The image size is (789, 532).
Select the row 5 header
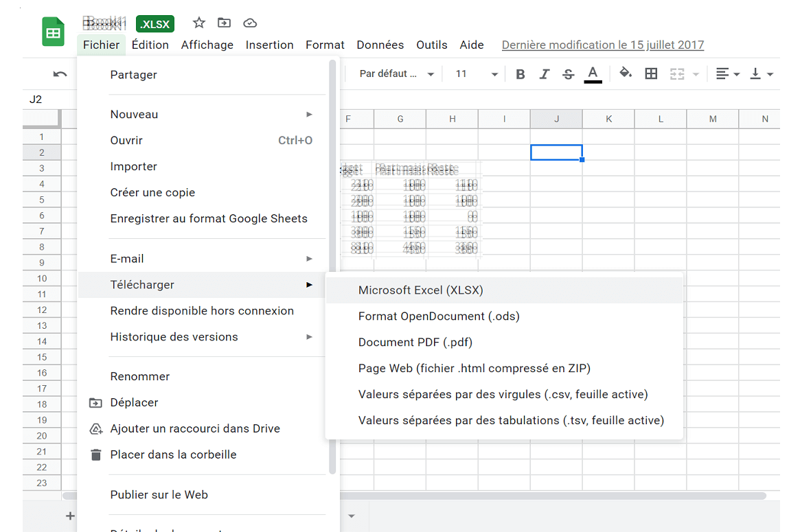tap(42, 200)
